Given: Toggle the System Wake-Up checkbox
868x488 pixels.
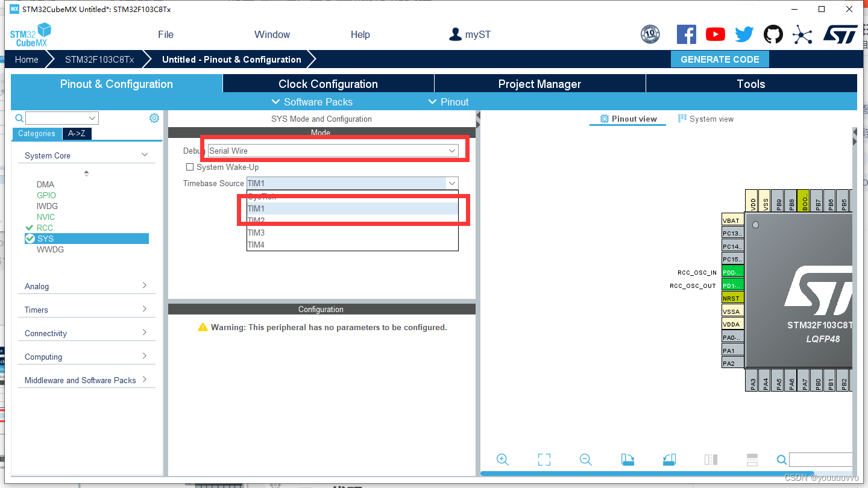Looking at the screenshot, I should point(190,167).
